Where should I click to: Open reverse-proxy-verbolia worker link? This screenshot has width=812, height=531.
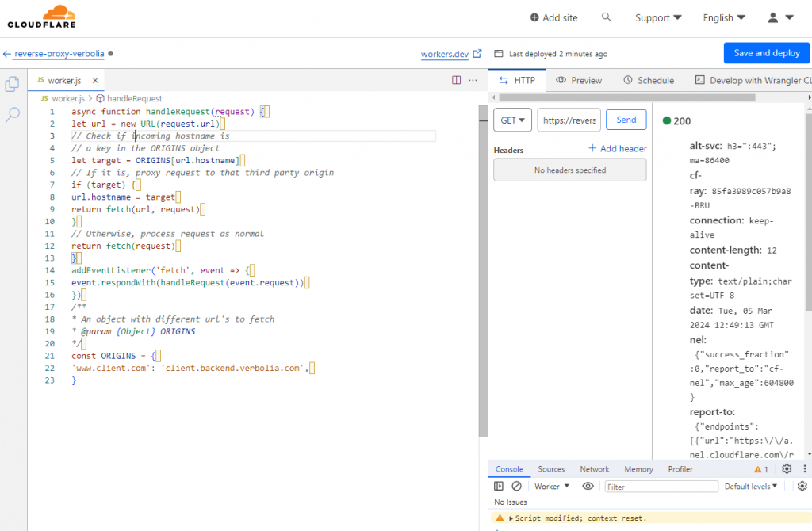59,54
